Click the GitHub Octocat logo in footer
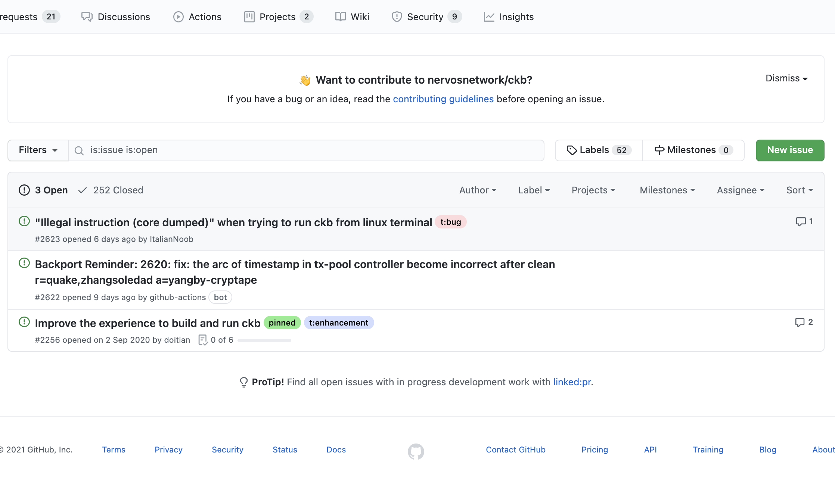Screen dimensions: 835x504 (x=416, y=451)
